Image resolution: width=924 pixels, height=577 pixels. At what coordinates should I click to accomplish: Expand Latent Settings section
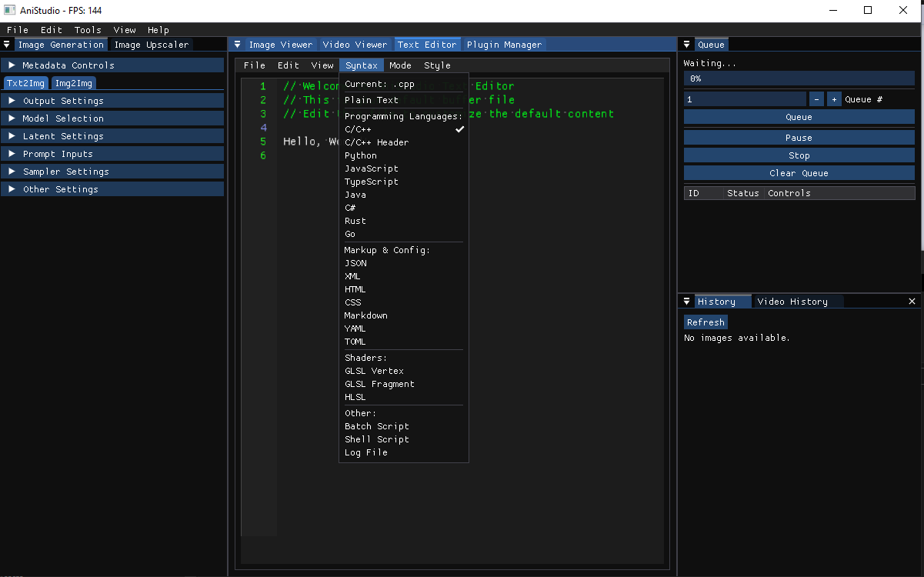[112, 136]
